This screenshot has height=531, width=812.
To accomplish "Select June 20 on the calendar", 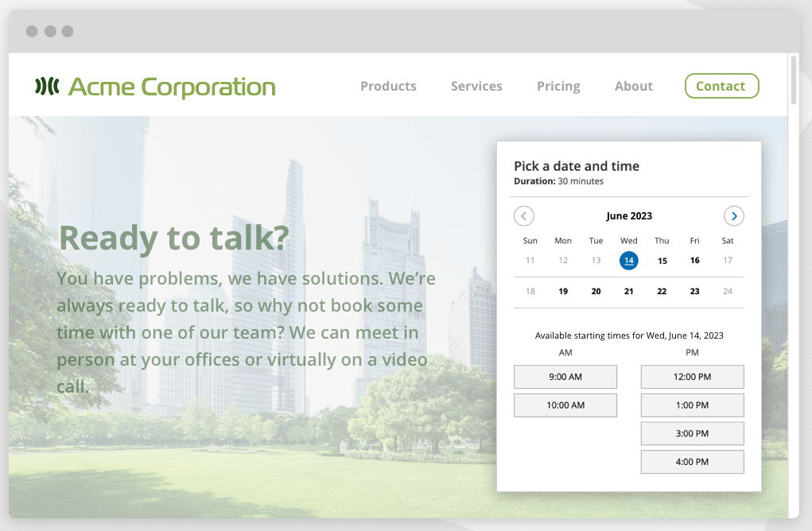I will click(596, 292).
